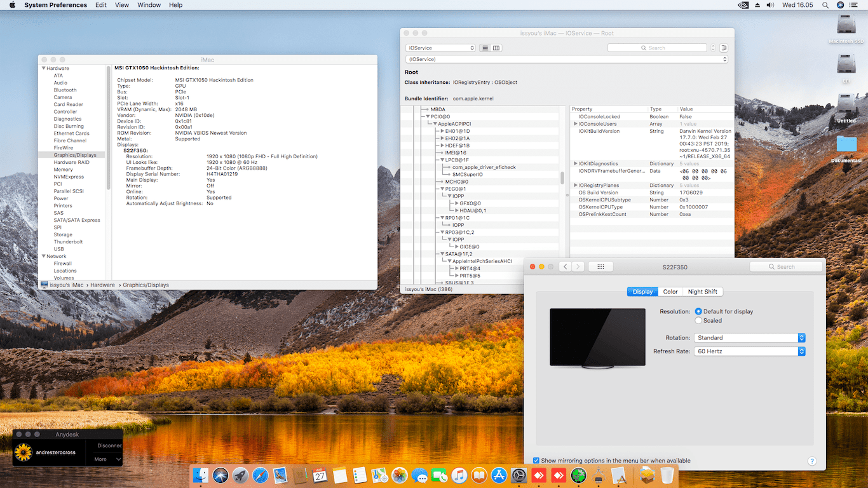Launch App Store from the Dock
Image resolution: width=868 pixels, height=488 pixels.
499,475
